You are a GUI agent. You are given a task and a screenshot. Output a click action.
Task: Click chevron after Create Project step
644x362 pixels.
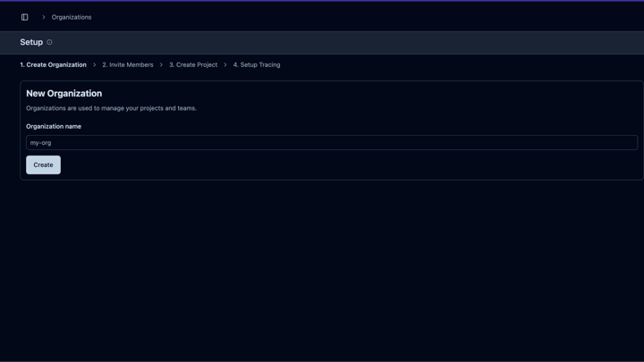tap(225, 65)
